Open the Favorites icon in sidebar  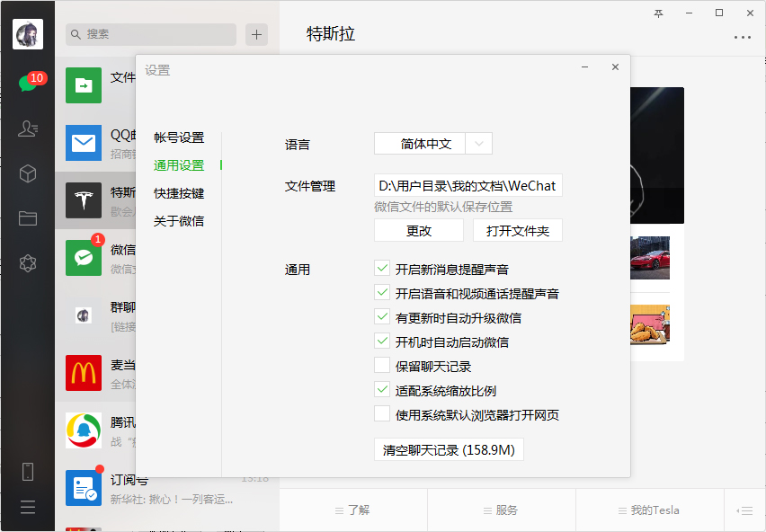pos(27,173)
